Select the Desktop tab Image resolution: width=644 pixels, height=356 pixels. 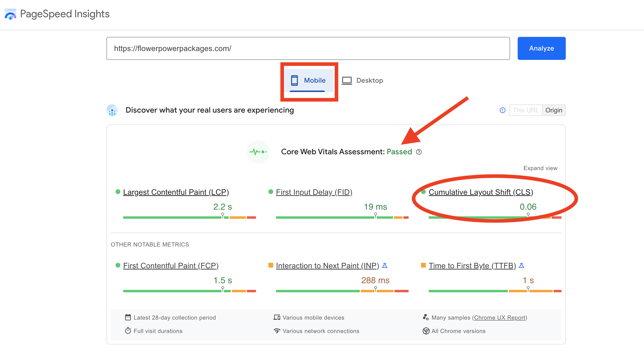362,80
